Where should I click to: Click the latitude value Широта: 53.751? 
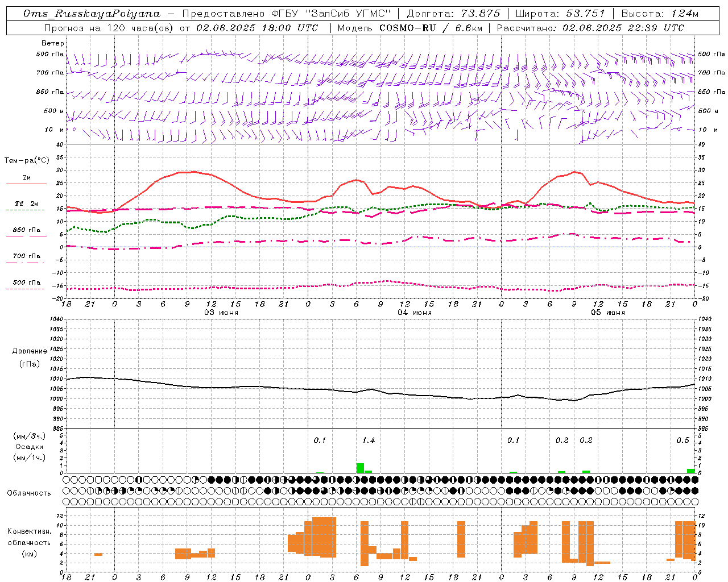click(560, 14)
